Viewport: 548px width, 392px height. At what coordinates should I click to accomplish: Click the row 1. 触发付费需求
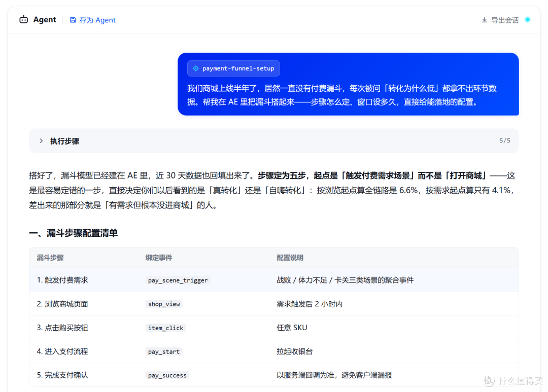273,280
